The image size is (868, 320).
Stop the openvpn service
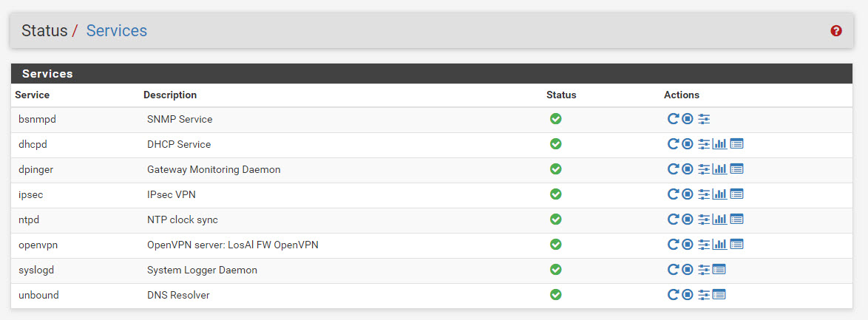(688, 244)
